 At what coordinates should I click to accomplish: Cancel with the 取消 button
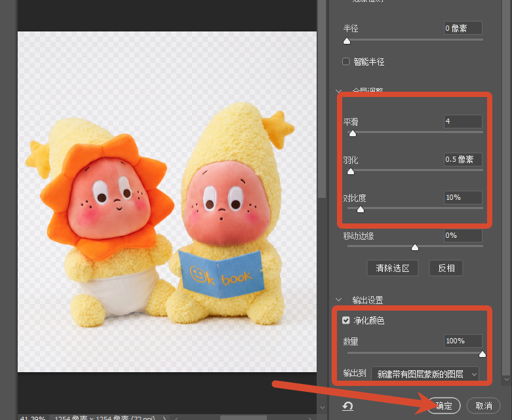[x=484, y=406]
